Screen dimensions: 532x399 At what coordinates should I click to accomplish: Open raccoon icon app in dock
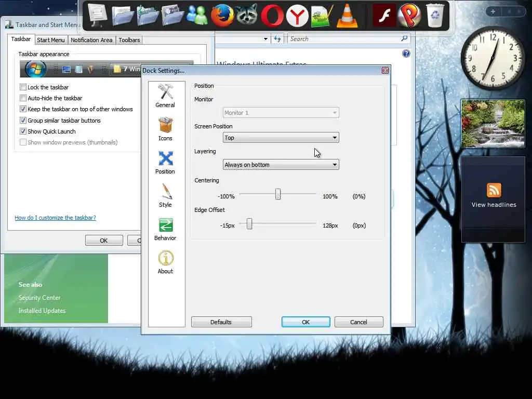(247, 15)
